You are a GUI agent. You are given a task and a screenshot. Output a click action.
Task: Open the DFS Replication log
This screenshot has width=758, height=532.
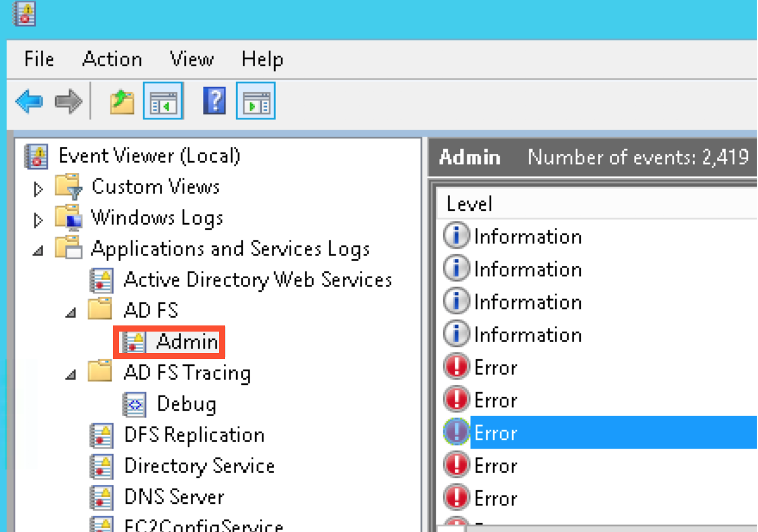(x=194, y=435)
